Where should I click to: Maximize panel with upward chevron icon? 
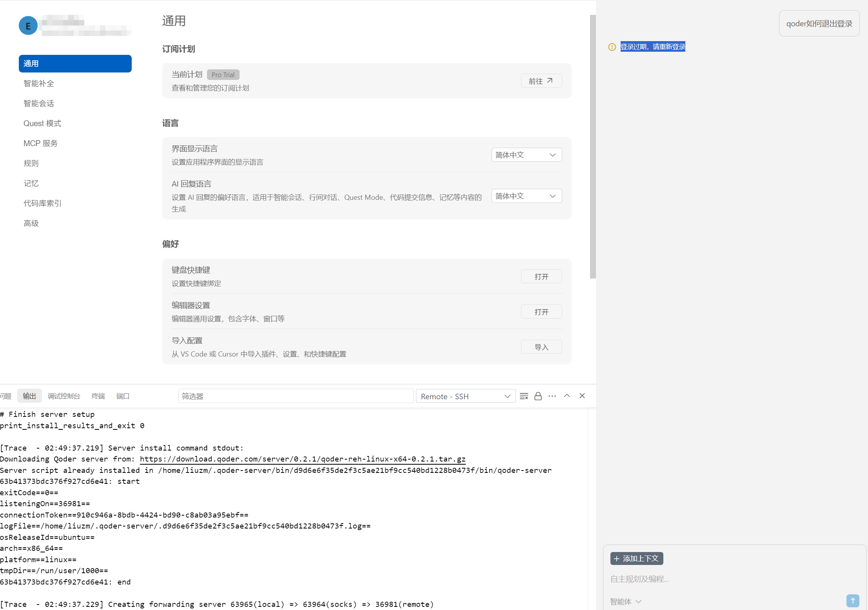[567, 396]
